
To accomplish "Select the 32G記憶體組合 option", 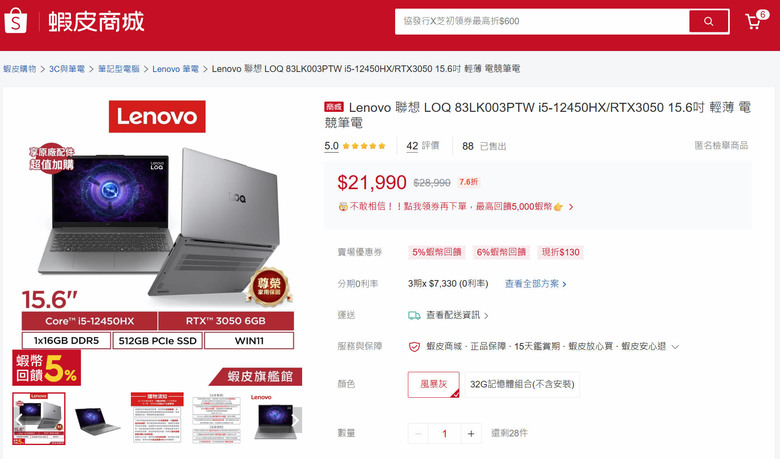I will coord(522,384).
